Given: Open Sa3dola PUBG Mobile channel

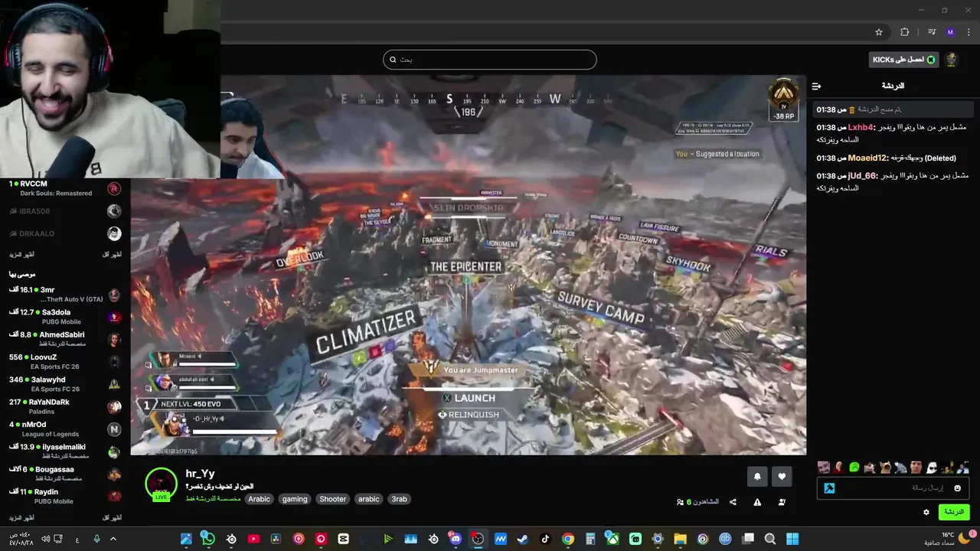Looking at the screenshot, I should coord(65,317).
